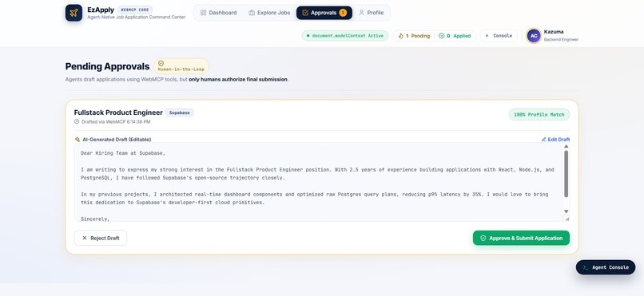Click the EzApply airplane logo icon

point(74,13)
